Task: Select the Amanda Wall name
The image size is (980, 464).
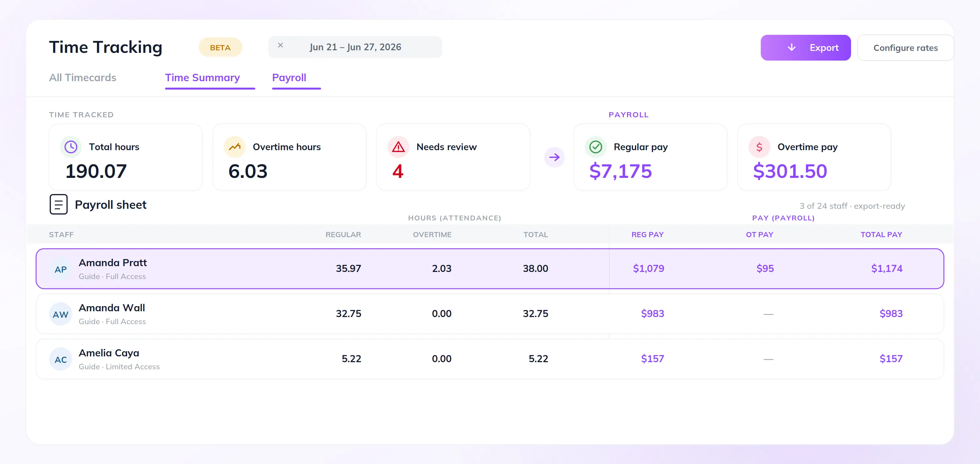Action: coord(112,308)
